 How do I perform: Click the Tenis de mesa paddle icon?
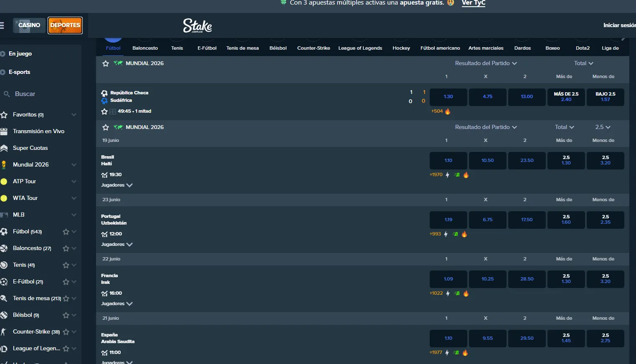pos(4,298)
